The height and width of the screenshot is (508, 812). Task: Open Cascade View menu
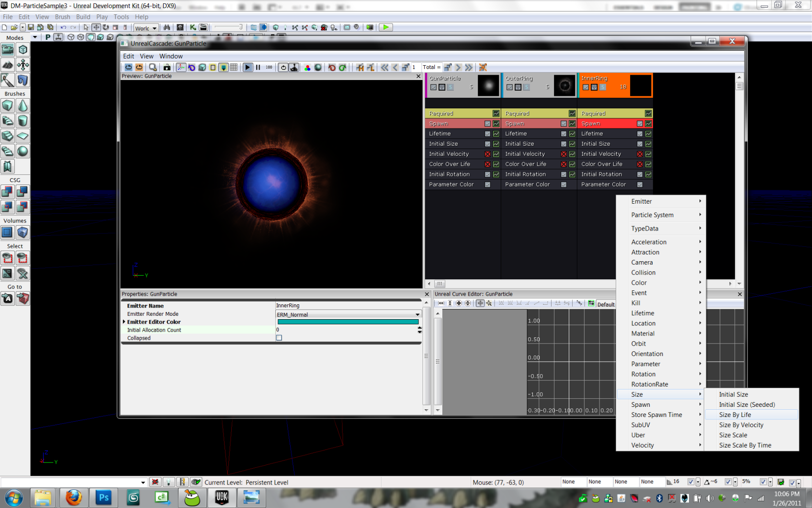(147, 56)
